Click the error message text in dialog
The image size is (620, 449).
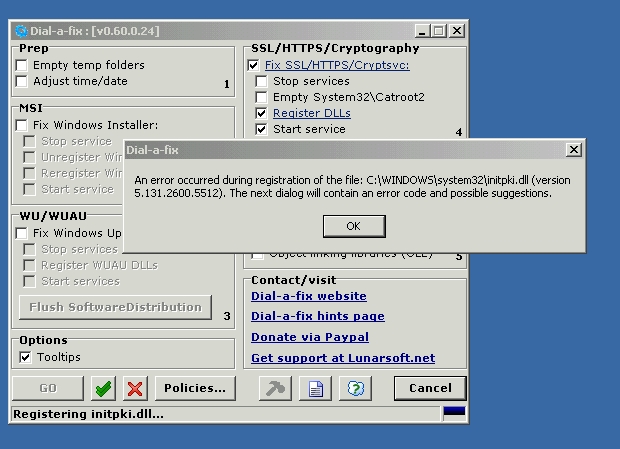pyautogui.click(x=352, y=187)
